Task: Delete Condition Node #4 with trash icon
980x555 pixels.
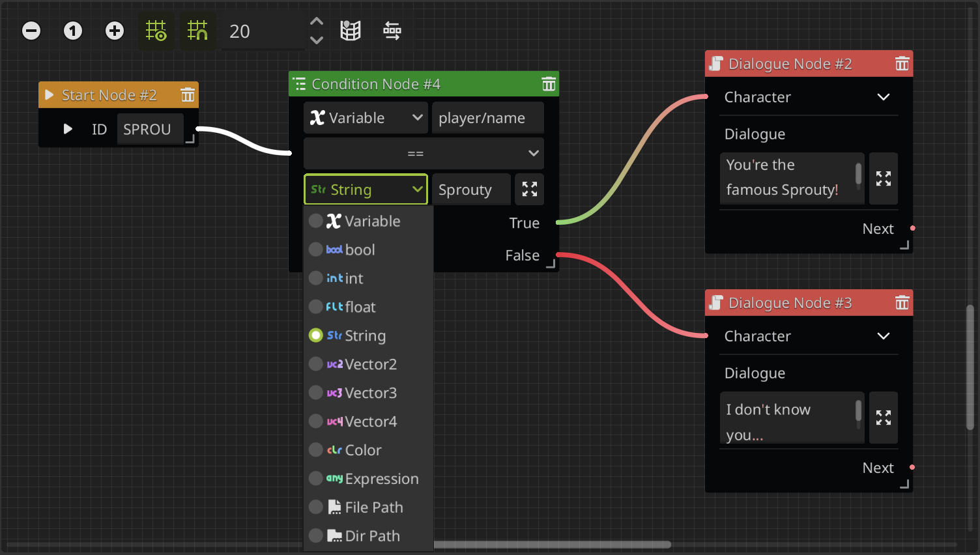Action: (x=549, y=84)
